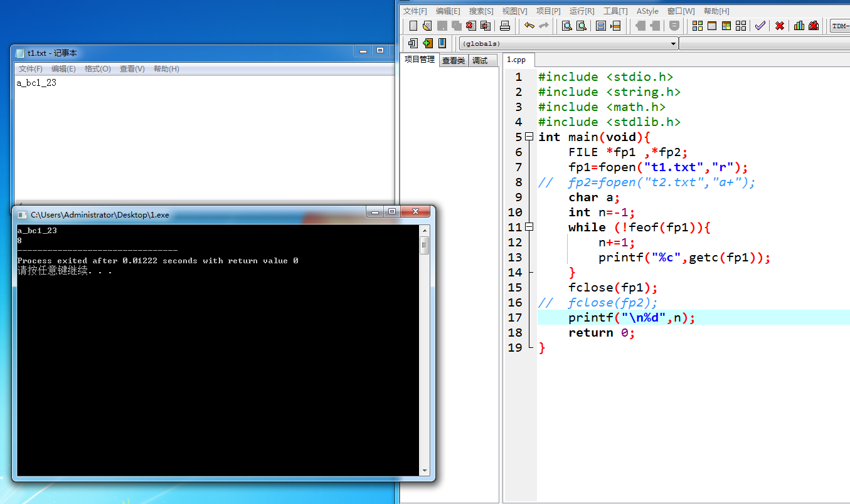The height and width of the screenshot is (504, 850).
Task: Click the delete profiling information icon
Action: [814, 26]
